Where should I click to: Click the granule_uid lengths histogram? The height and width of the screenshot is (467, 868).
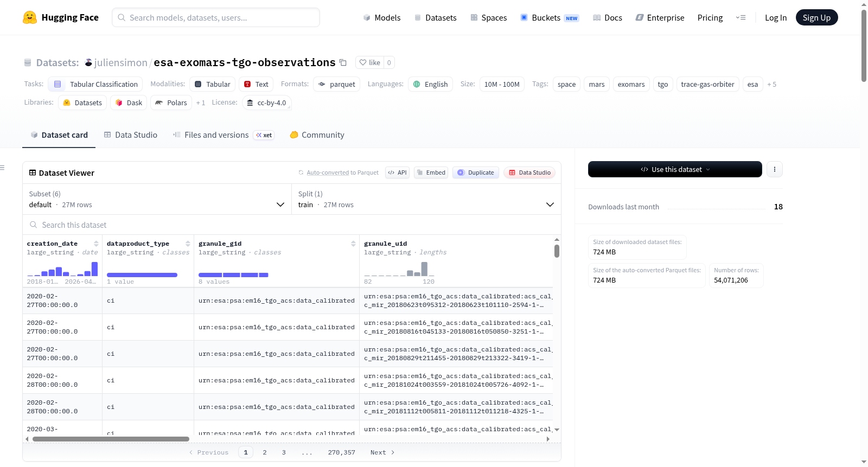click(x=399, y=269)
